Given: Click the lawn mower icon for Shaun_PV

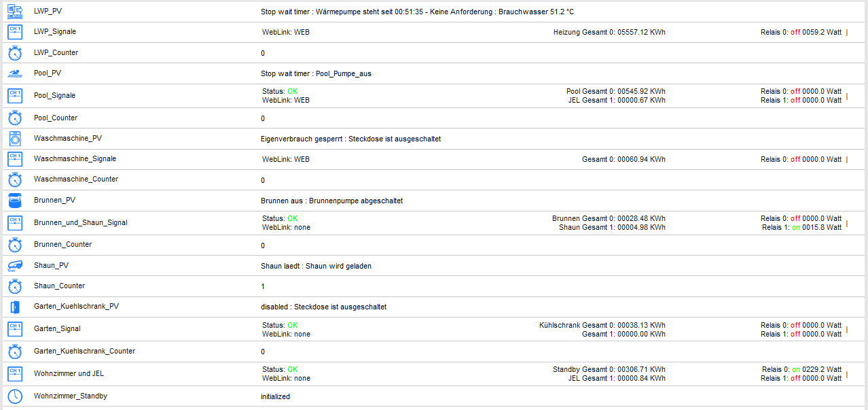Looking at the screenshot, I should [15, 266].
